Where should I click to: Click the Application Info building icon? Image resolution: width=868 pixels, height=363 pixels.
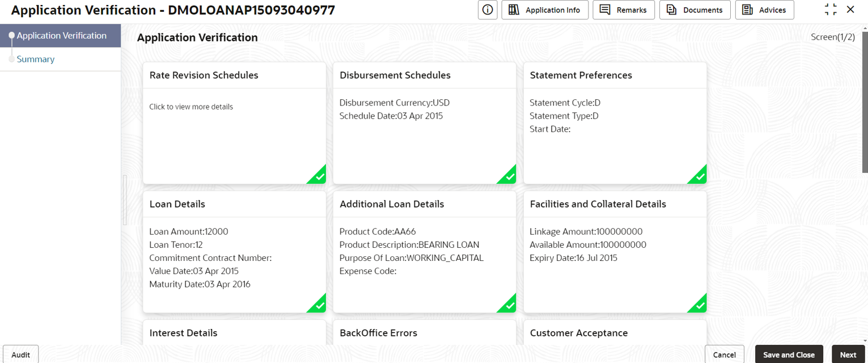pyautogui.click(x=514, y=10)
